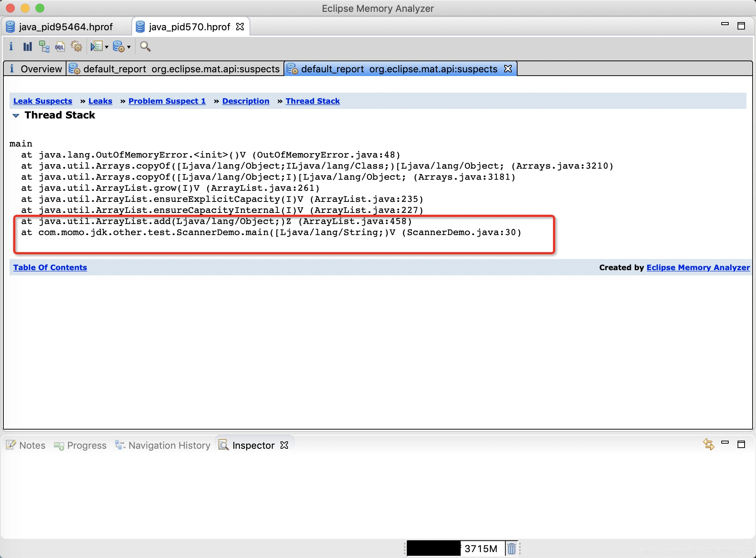Screen dimensions: 756x558
Task: Close the java_pid570.hprof tab
Action: click(240, 27)
